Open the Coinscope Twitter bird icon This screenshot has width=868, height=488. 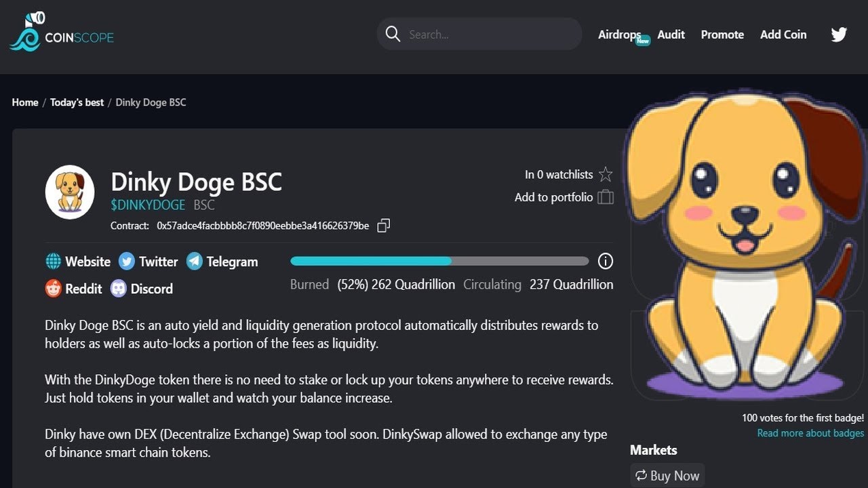[839, 34]
